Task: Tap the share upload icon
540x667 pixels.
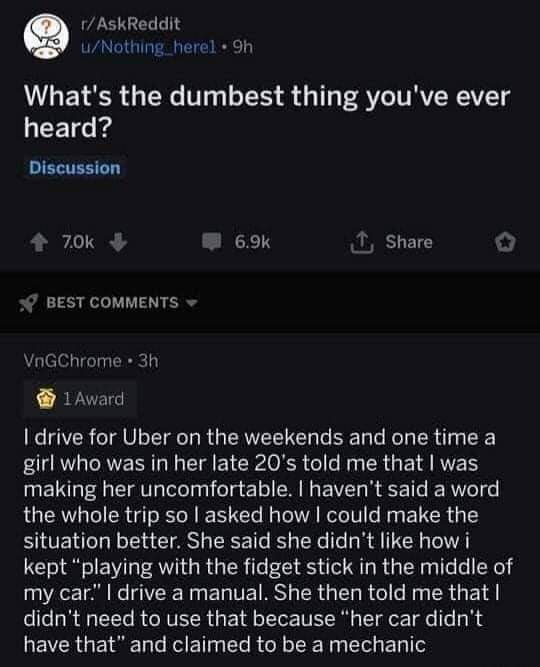Action: pyautogui.click(x=361, y=242)
